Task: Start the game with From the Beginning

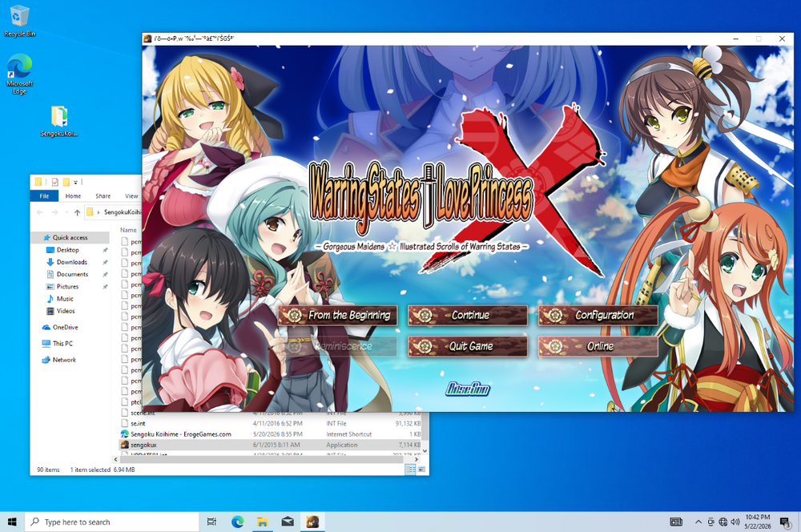Action: (x=339, y=316)
